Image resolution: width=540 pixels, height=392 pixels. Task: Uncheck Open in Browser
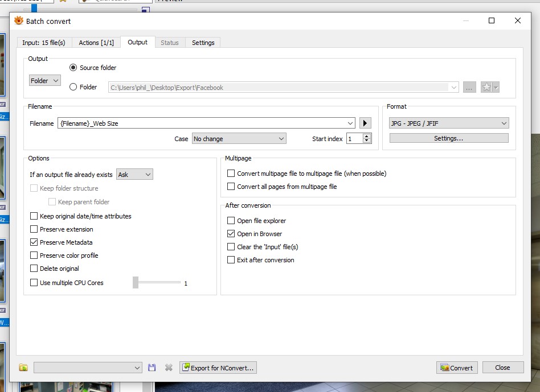(231, 233)
